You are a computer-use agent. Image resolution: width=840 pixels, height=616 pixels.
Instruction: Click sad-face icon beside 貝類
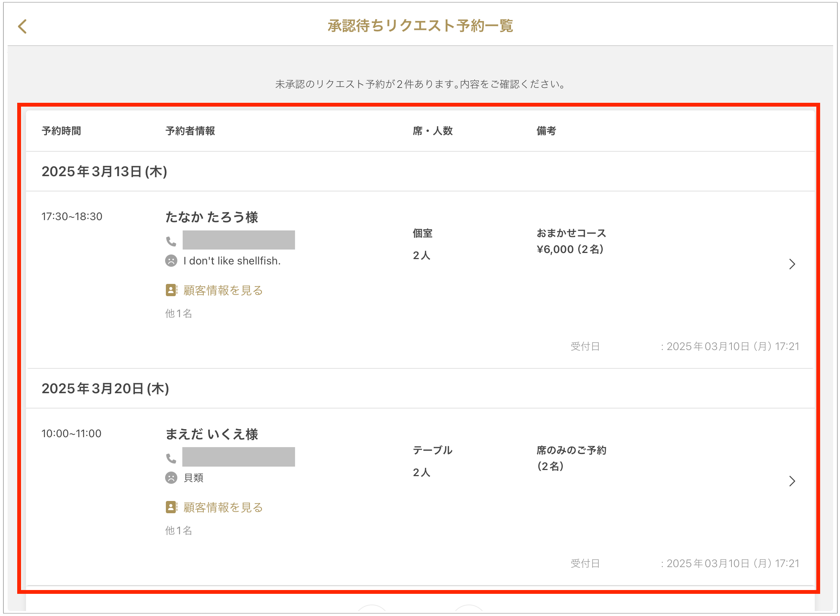pyautogui.click(x=171, y=478)
